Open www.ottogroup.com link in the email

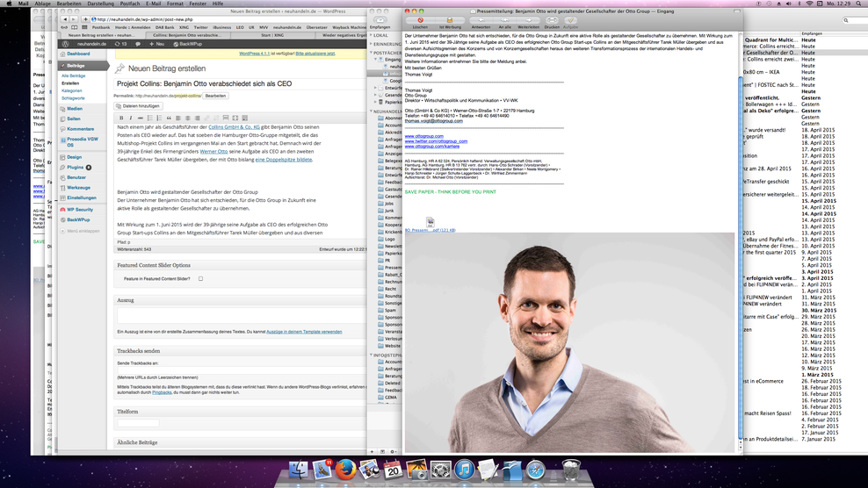point(424,136)
